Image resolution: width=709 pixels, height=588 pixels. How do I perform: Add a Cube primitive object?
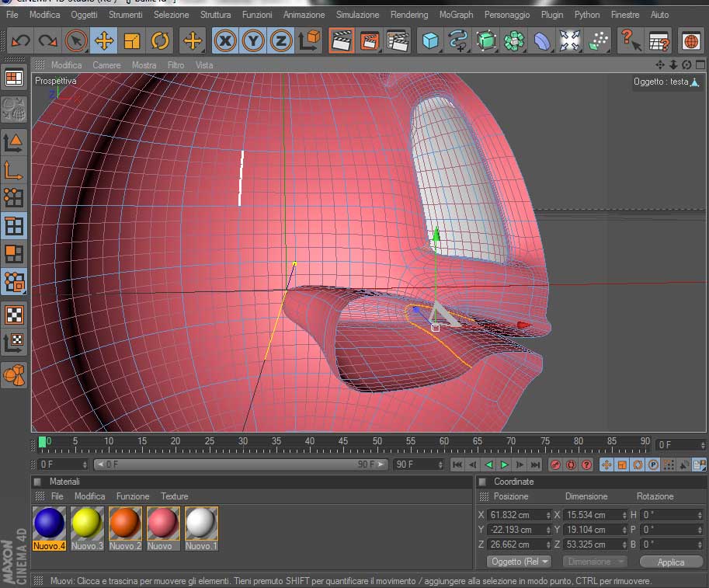coord(429,41)
